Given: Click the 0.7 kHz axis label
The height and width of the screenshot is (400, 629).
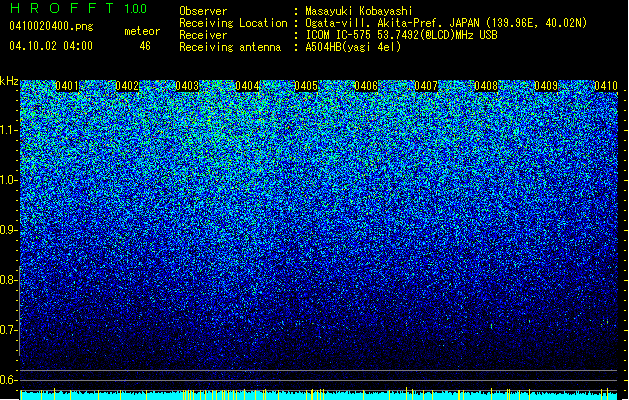Looking at the screenshot, I should point(9,330).
